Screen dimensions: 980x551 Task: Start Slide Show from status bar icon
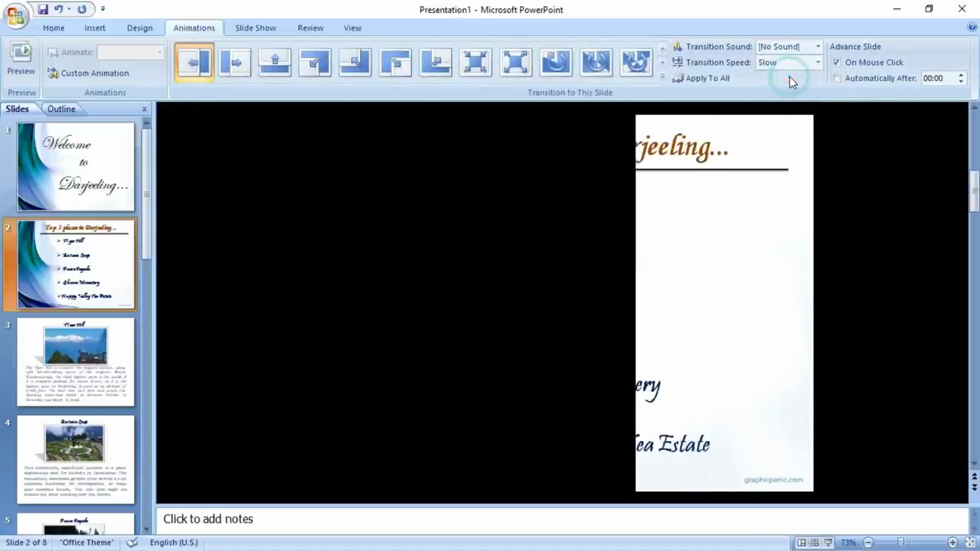point(828,543)
